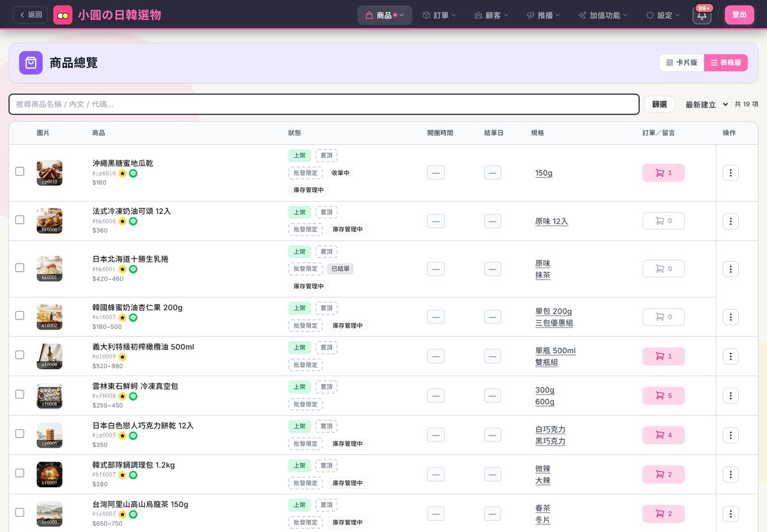Image resolution: width=767 pixels, height=532 pixels.
Task: Toggle 置頂 pin tag for 沖繩黑糖蜜地瓜乾
Action: point(327,155)
